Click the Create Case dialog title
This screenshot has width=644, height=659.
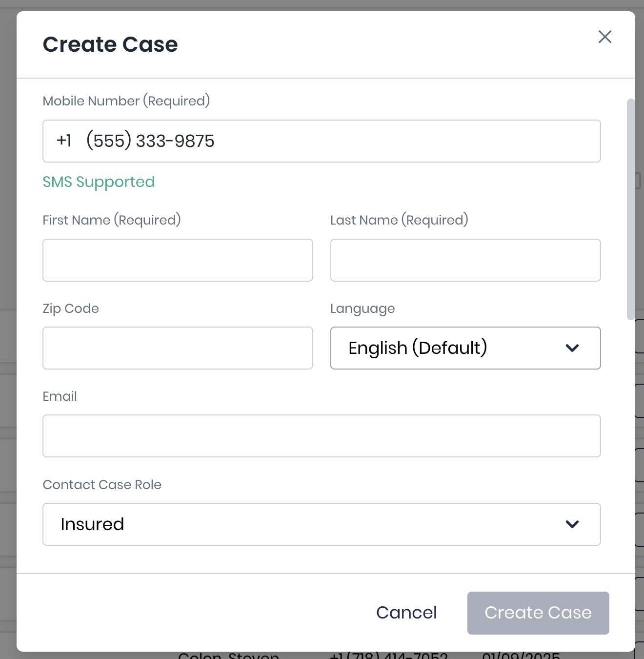(x=110, y=44)
